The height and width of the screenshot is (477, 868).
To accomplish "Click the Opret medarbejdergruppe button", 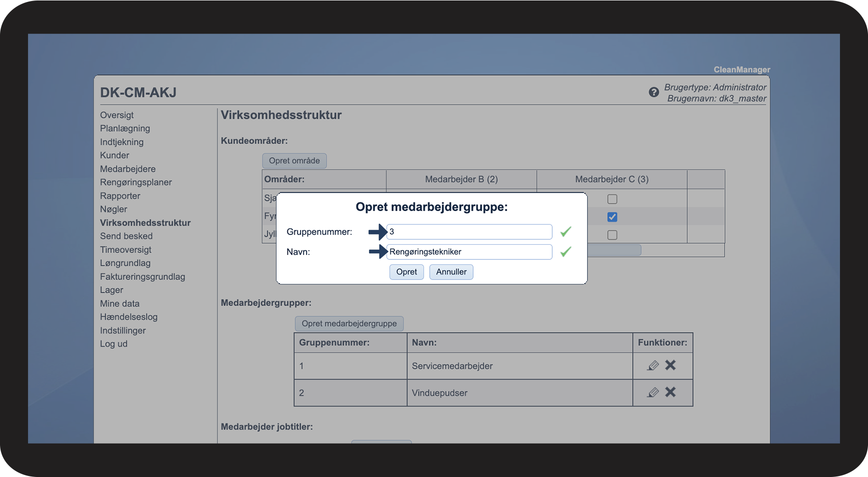I will click(349, 324).
